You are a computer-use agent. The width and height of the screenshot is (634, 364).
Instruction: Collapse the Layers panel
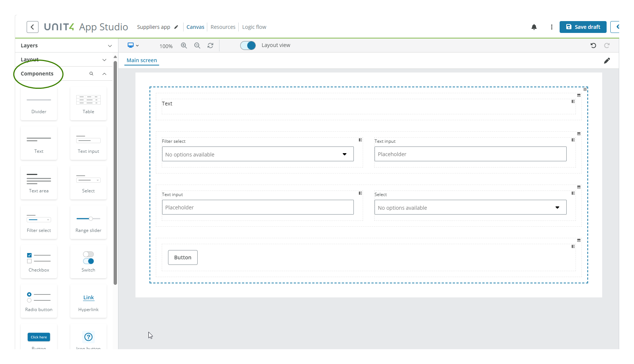[x=110, y=45]
